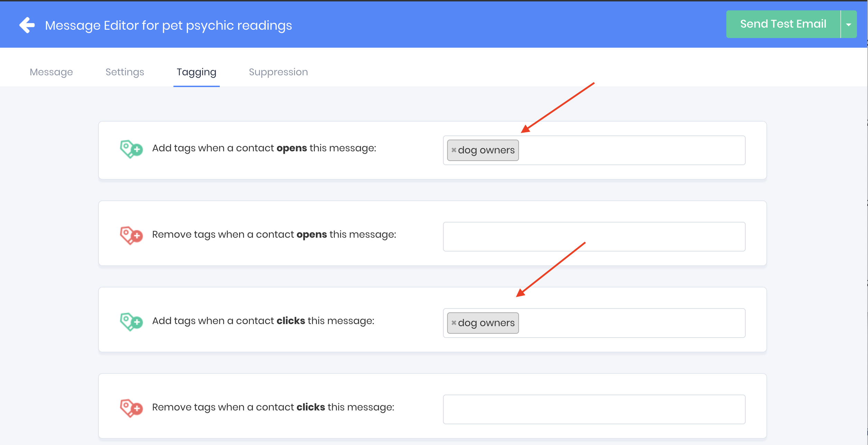Click green add-tag icon for opens
868x445 pixels.
(x=131, y=149)
